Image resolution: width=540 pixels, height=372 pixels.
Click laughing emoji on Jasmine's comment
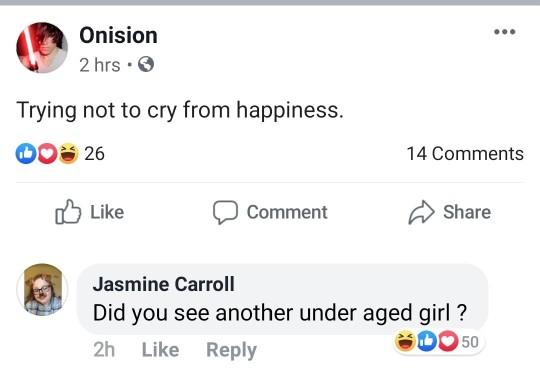point(405,341)
